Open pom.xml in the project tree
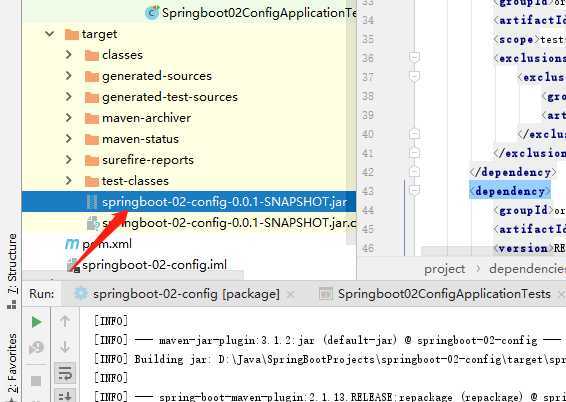The image size is (566, 402). (x=107, y=244)
